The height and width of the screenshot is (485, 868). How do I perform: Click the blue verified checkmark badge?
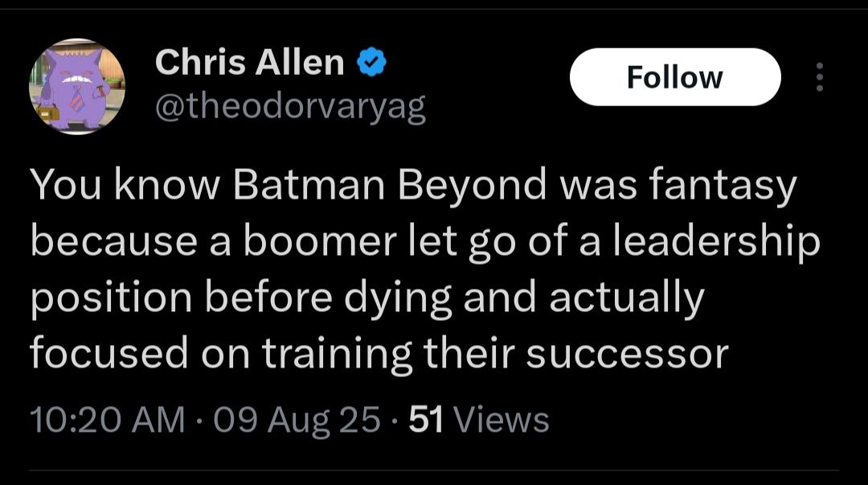coord(372,61)
